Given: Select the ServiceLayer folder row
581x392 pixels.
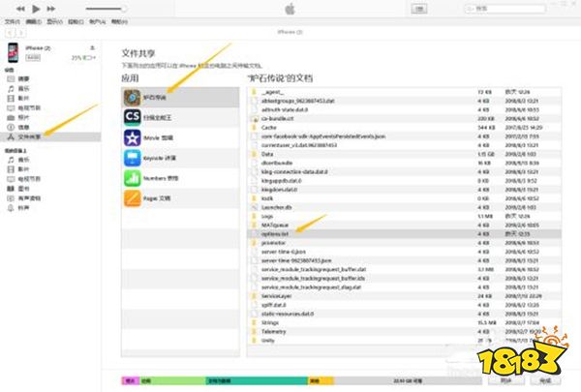Looking at the screenshot, I should [x=404, y=296].
